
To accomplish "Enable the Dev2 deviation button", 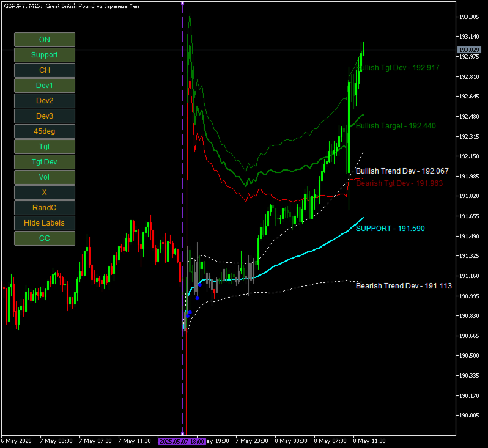I will pos(45,100).
